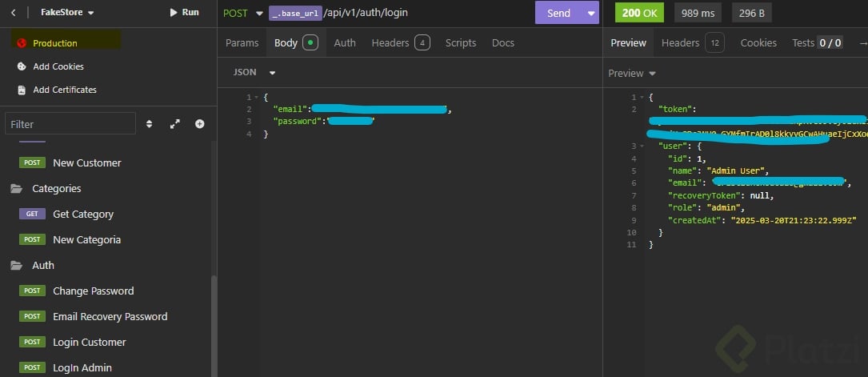Open the sort order arrows control
Screen dimensions: 868x377
click(149, 124)
